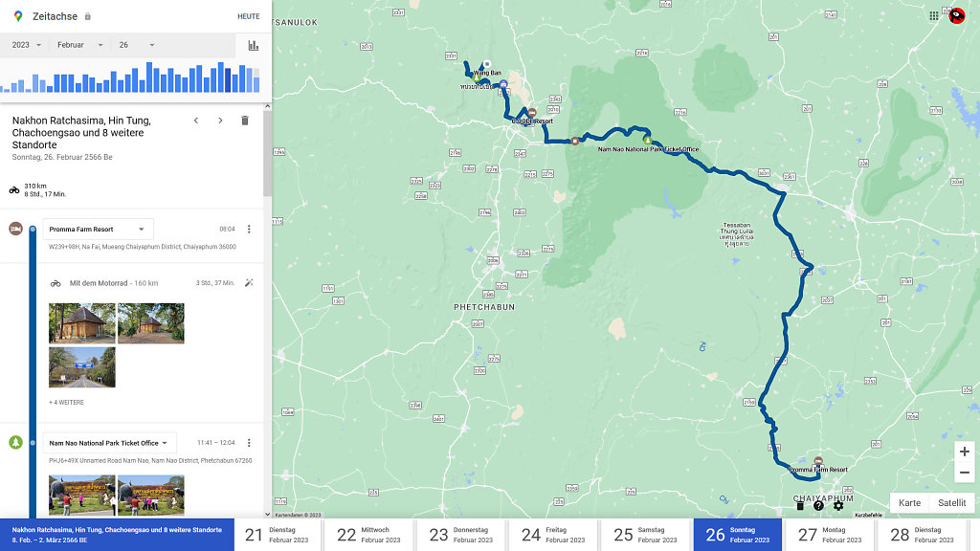Switch map to Karte view
Image resolution: width=980 pixels, height=551 pixels.
909,503
